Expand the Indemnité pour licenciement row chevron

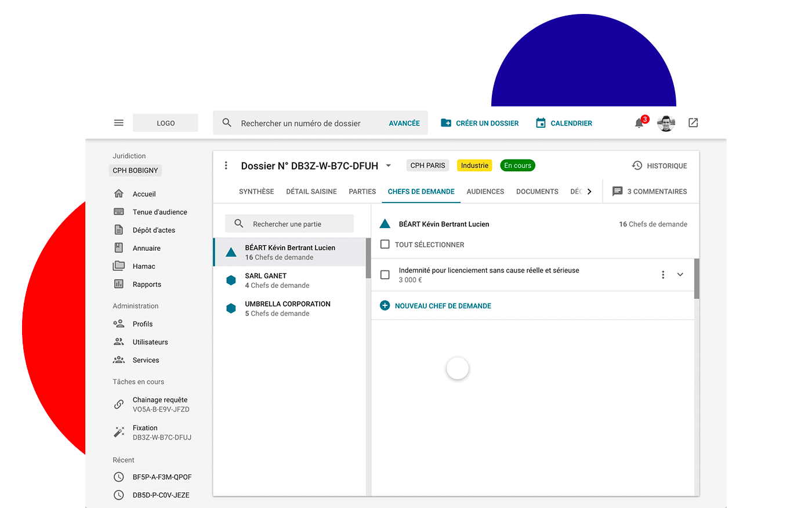(680, 275)
